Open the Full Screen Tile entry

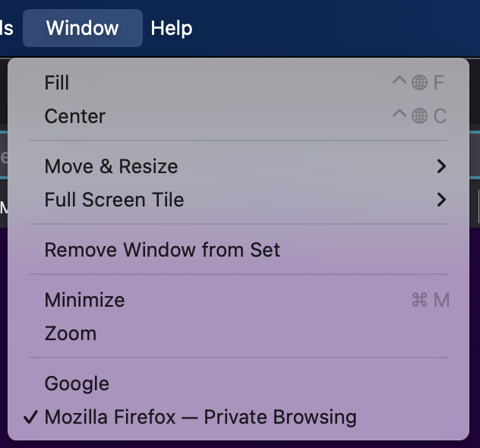point(238,200)
